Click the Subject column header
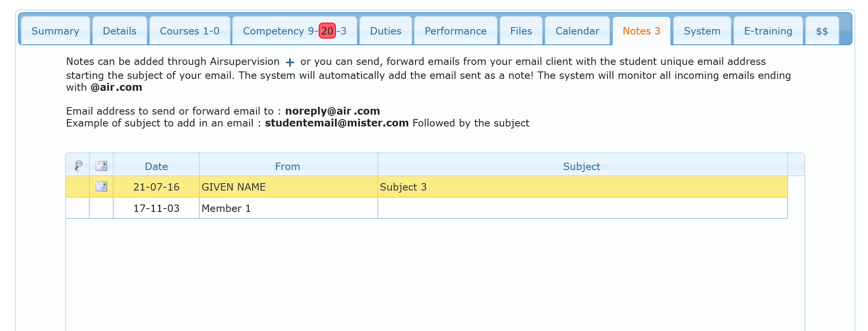 coord(581,166)
